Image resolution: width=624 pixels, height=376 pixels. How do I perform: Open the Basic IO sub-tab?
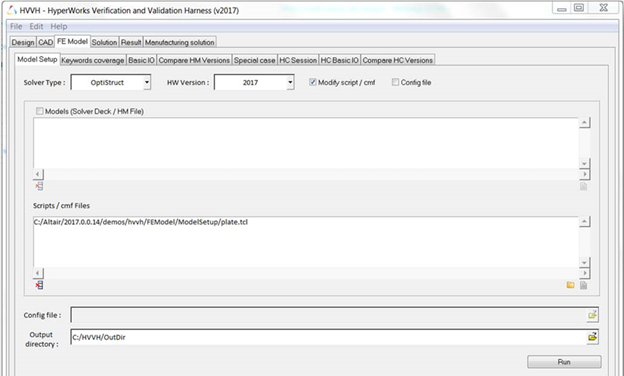pyautogui.click(x=141, y=60)
